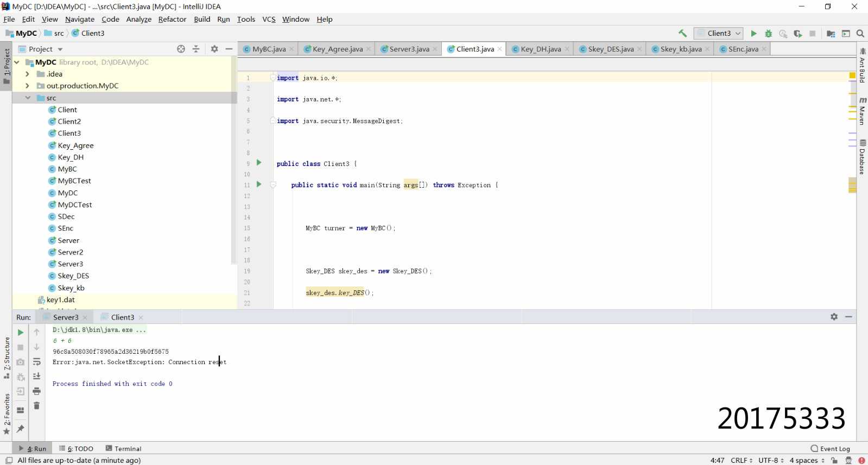This screenshot has height=465, width=868.
Task: Click the error indicator in status bar
Action: coord(861,460)
